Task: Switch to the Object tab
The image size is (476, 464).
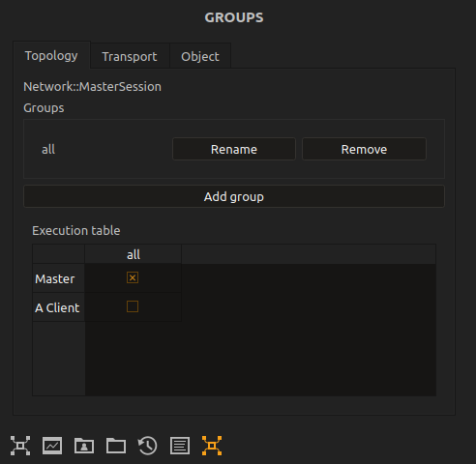Action: pyautogui.click(x=200, y=56)
